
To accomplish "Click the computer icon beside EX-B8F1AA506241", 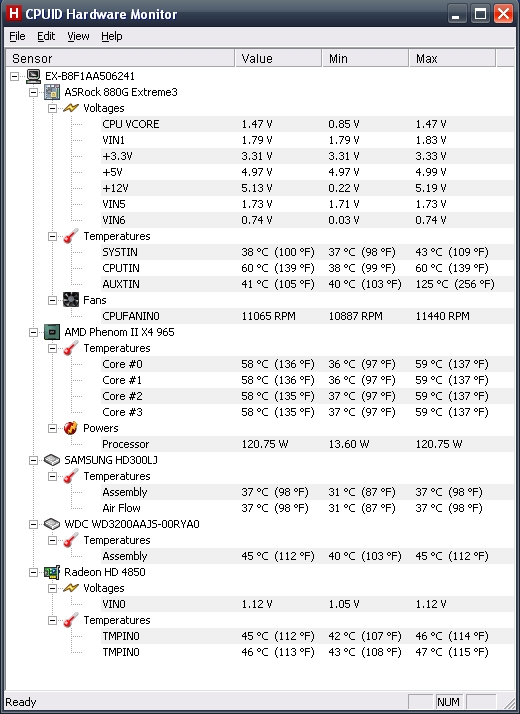I will [33, 76].
